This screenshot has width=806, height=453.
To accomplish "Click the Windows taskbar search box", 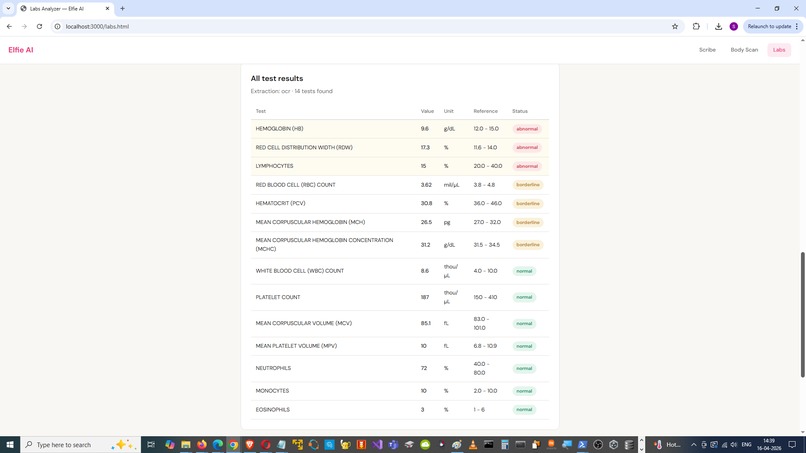I will tap(81, 445).
